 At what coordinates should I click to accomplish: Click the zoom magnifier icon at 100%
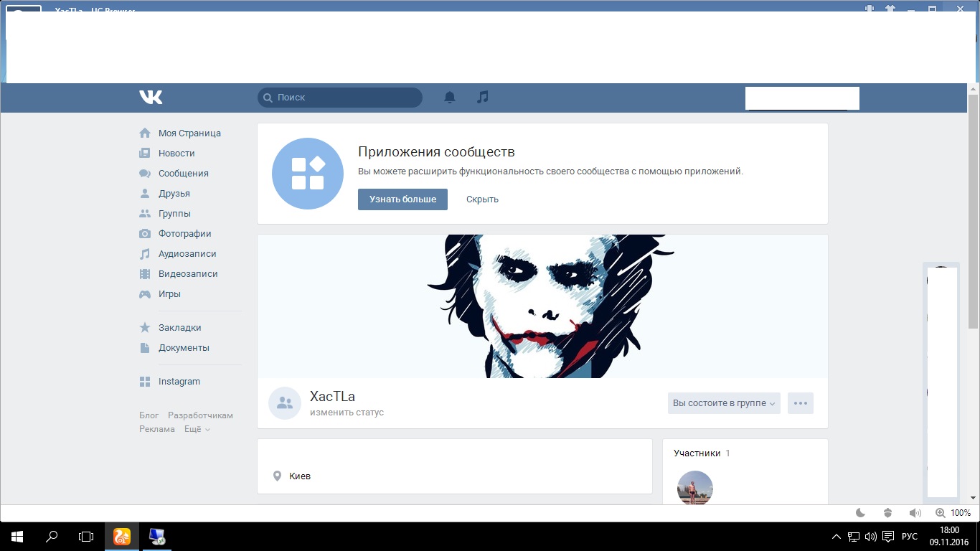[x=941, y=513]
